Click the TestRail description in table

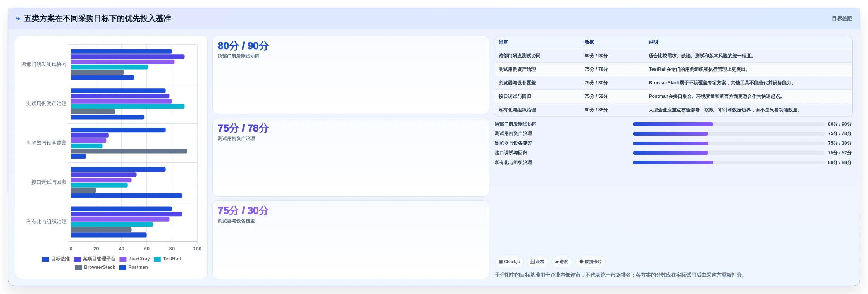point(699,70)
